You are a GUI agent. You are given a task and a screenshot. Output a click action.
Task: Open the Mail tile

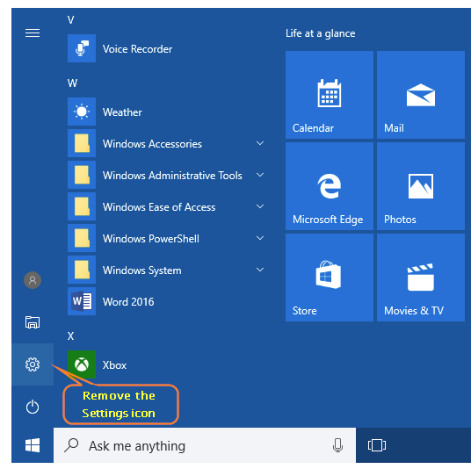(421, 95)
